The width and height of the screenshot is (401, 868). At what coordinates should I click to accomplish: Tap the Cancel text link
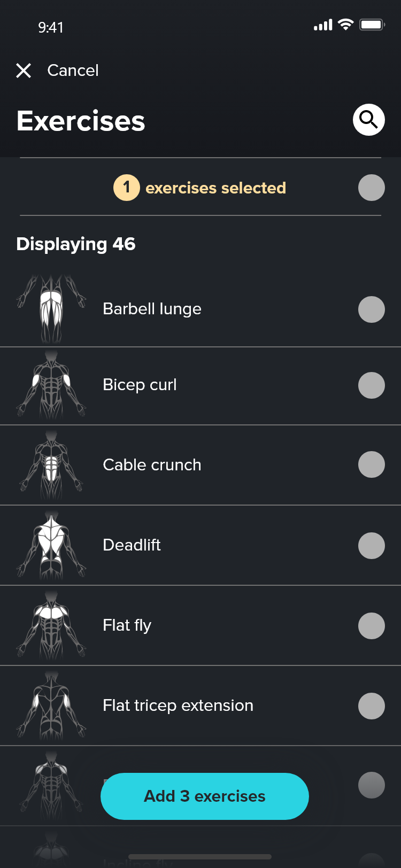pos(73,71)
